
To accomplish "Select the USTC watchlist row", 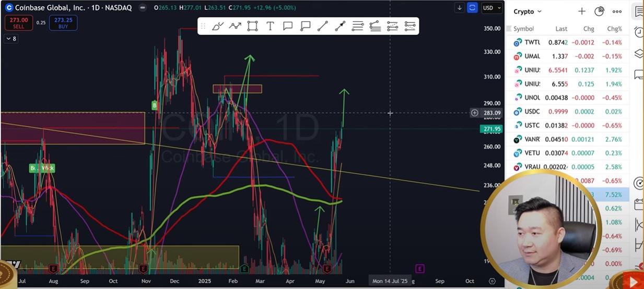I will [x=567, y=125].
